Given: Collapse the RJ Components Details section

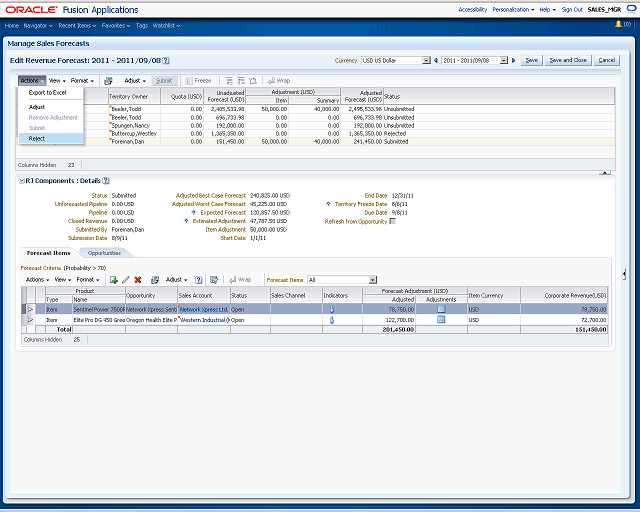Looking at the screenshot, I should pos(22,181).
